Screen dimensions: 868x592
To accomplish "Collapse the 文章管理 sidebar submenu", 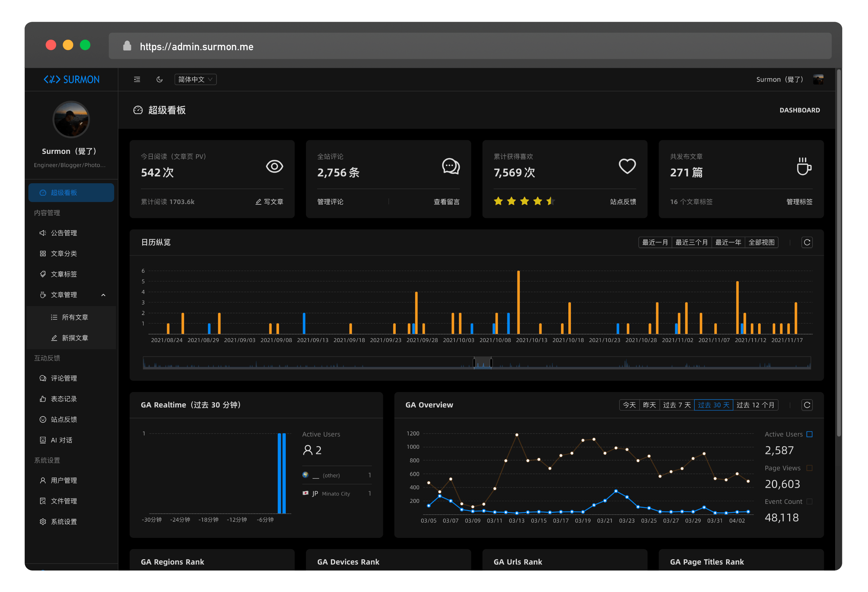I will point(103,295).
